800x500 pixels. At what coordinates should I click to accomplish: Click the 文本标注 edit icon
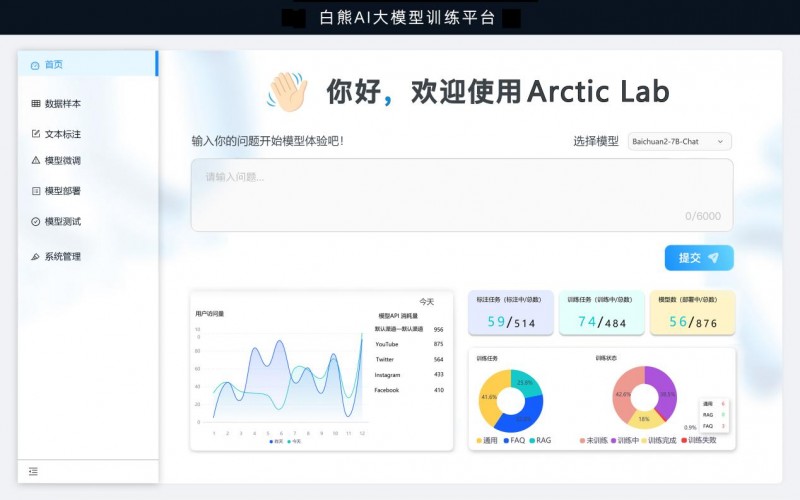tap(36, 133)
